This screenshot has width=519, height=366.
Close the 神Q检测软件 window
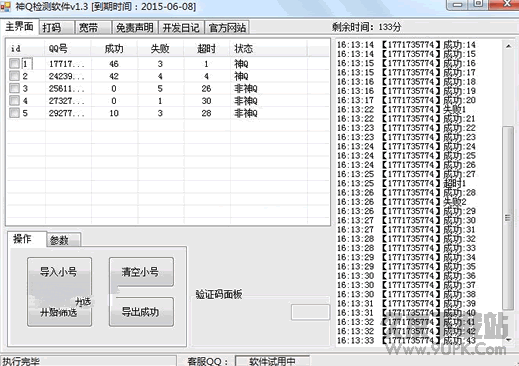(508, 4)
